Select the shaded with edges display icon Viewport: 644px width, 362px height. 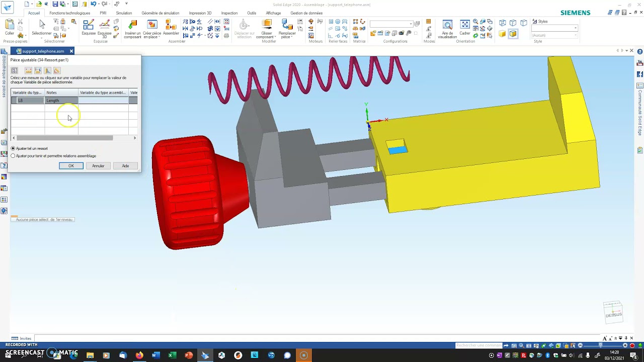pyautogui.click(x=513, y=34)
